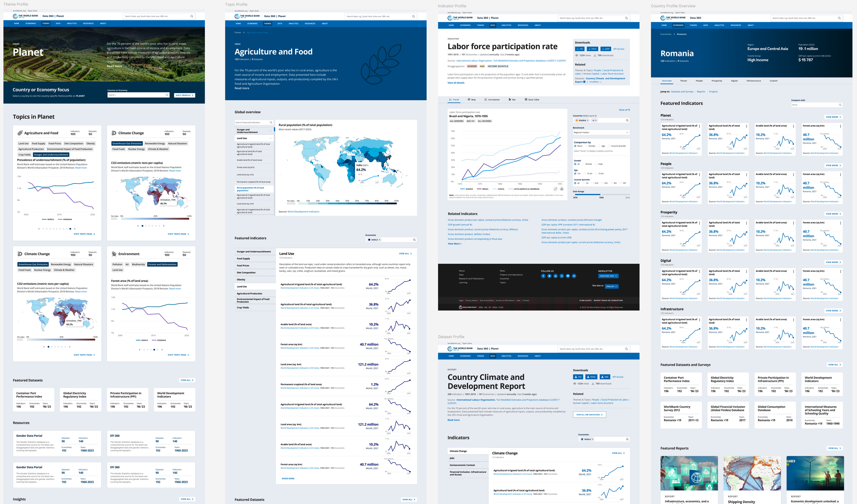The height and width of the screenshot is (504, 857).
Task: Click the fullscreen expand chart icon
Action: pyautogui.click(x=555, y=189)
